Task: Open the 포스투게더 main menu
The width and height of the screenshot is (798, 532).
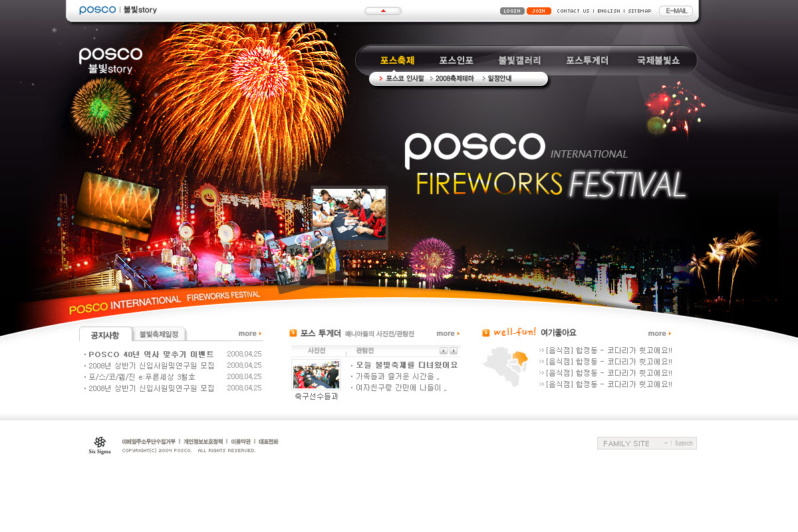Action: click(587, 61)
